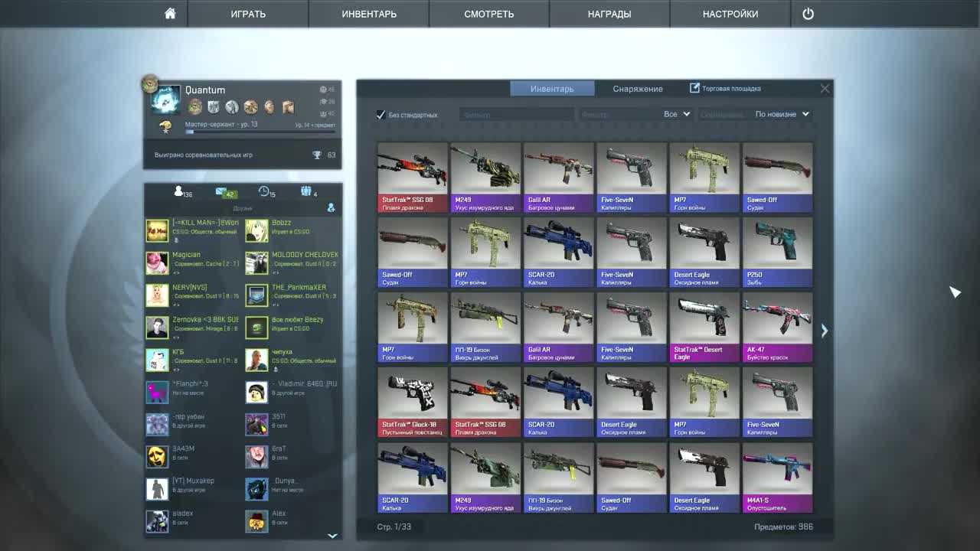This screenshot has height=551, width=980.
Task: Click friend name MOLODOY CHELOVEK
Action: point(305,255)
